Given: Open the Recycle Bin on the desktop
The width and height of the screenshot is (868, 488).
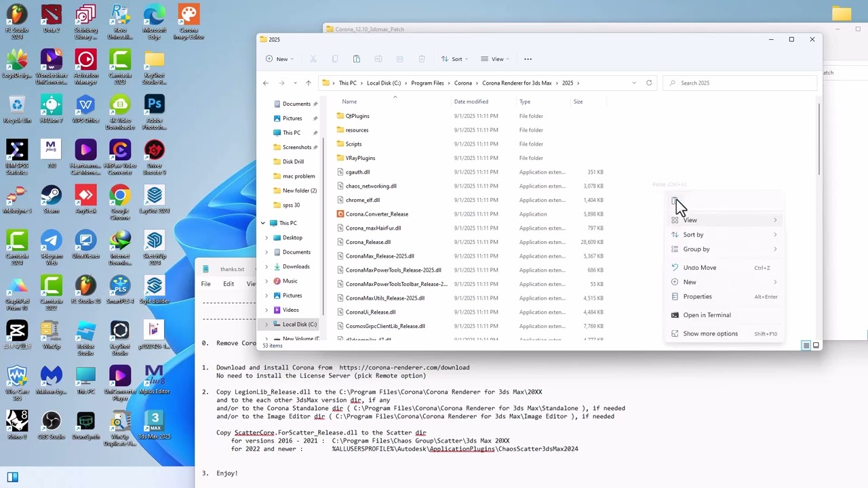Looking at the screenshot, I should tap(17, 108).
